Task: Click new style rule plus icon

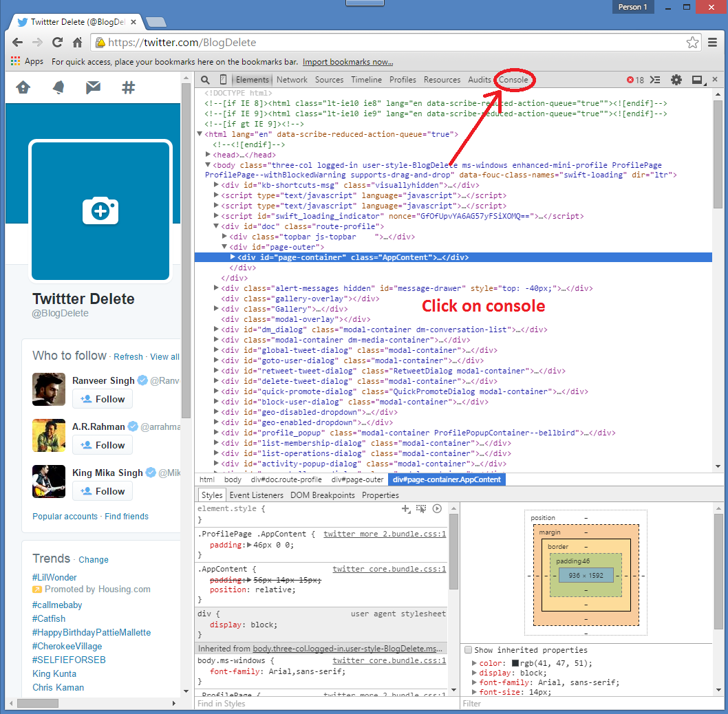Action: (406, 509)
